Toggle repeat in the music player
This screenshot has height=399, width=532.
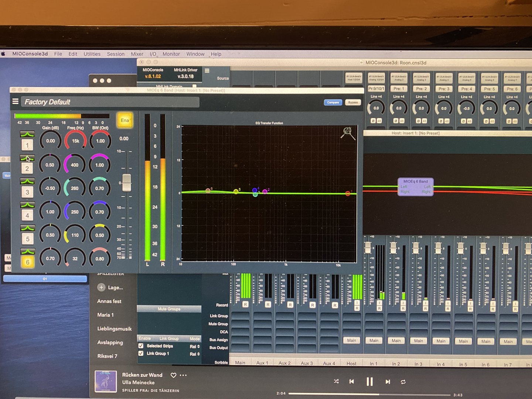(403, 382)
